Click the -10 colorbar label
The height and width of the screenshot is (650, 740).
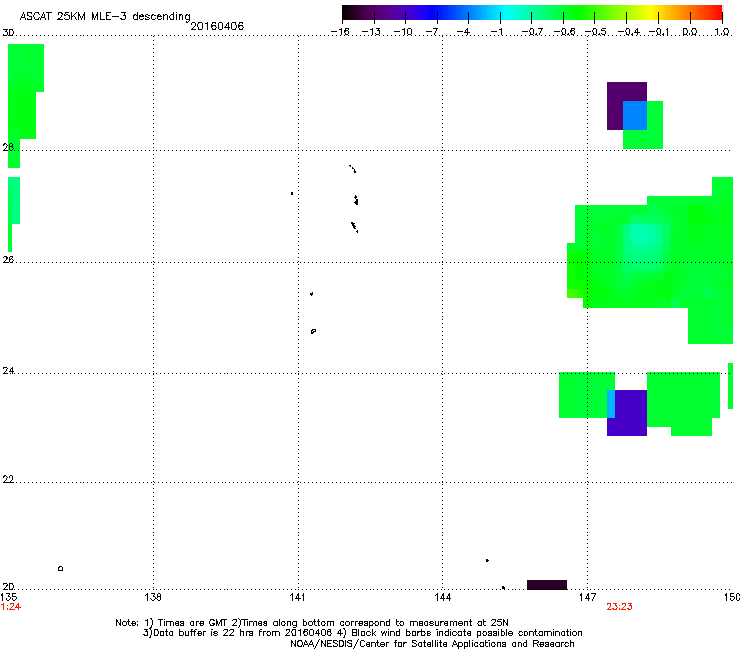point(403,32)
